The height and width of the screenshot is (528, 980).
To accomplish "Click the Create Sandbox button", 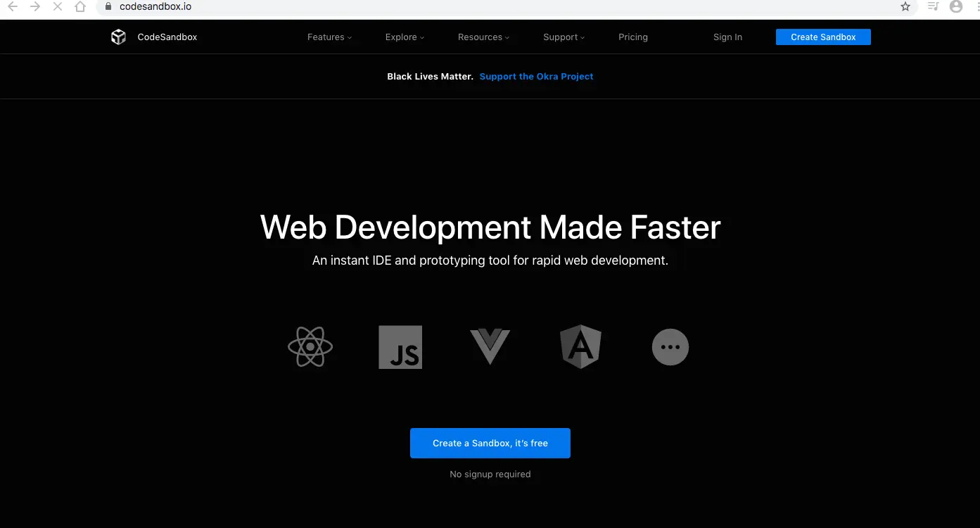I will (x=823, y=37).
